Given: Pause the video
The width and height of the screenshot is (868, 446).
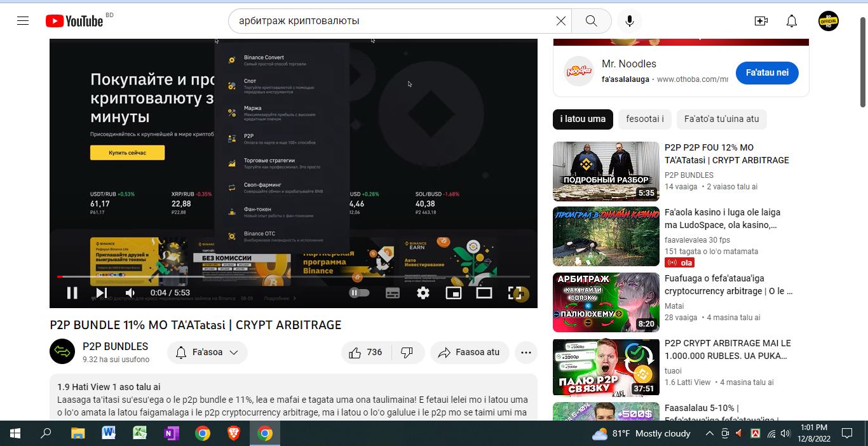Looking at the screenshot, I should pyautogui.click(x=72, y=293).
